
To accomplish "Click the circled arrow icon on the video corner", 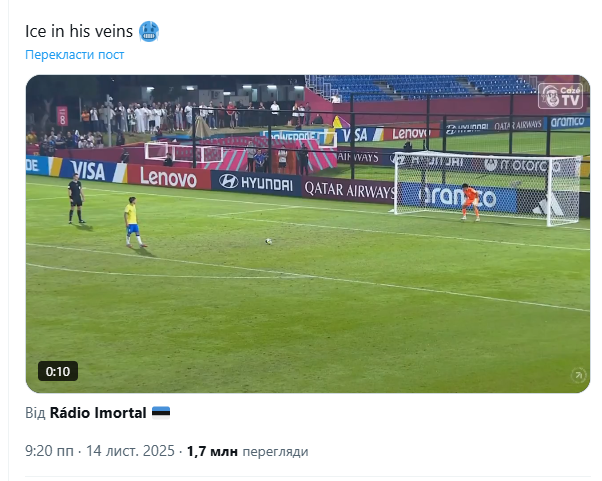I will (578, 375).
